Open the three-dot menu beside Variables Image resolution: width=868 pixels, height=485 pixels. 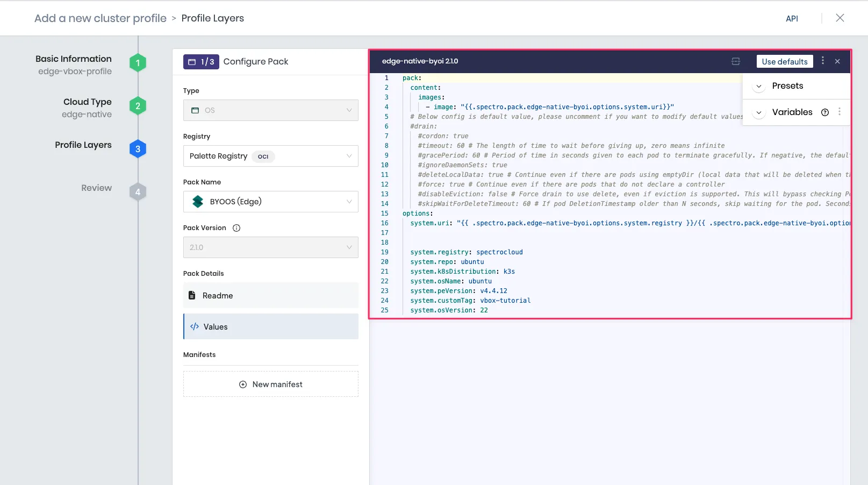pyautogui.click(x=840, y=112)
